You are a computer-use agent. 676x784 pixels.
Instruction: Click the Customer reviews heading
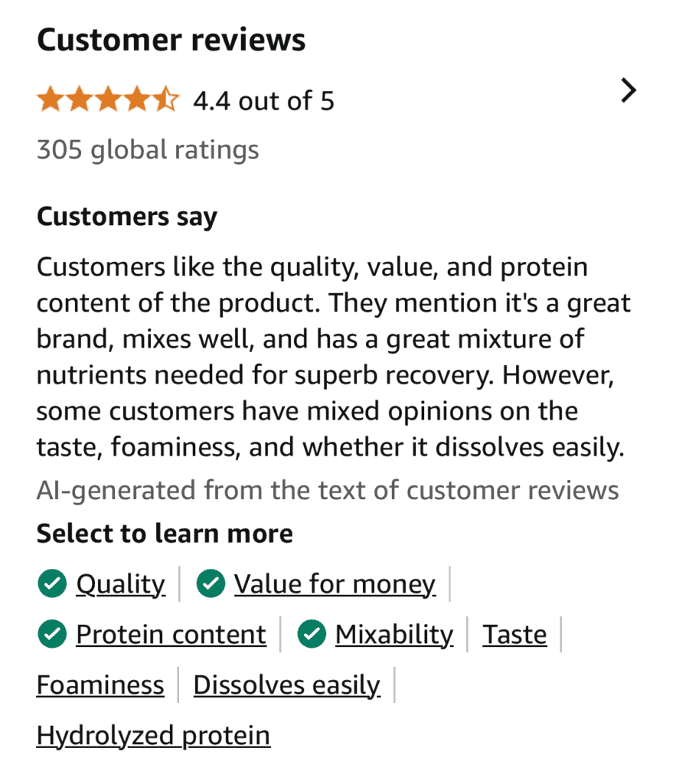click(171, 38)
